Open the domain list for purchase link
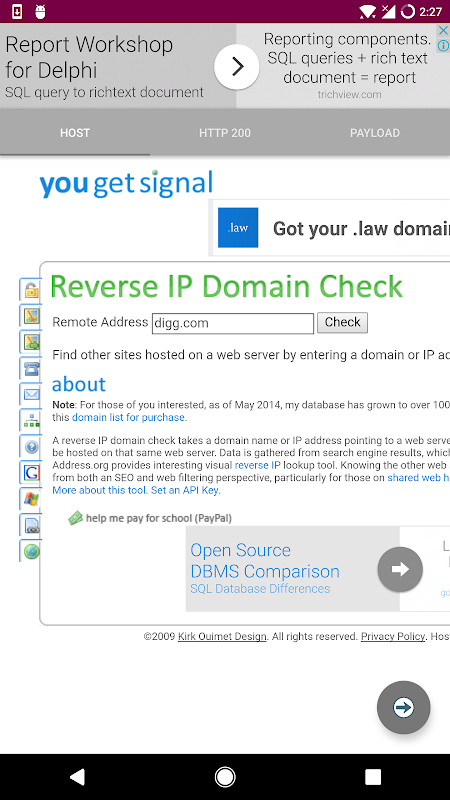 [x=130, y=417]
